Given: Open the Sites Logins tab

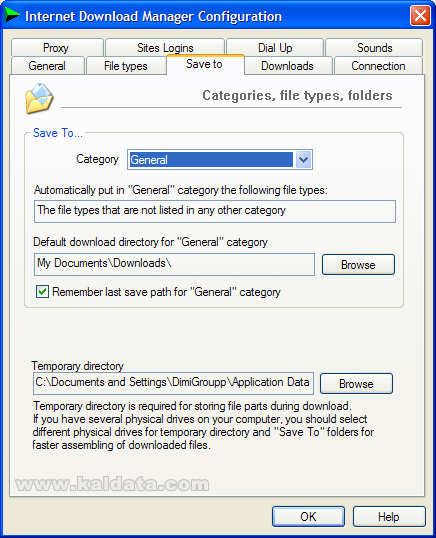Looking at the screenshot, I should [165, 48].
